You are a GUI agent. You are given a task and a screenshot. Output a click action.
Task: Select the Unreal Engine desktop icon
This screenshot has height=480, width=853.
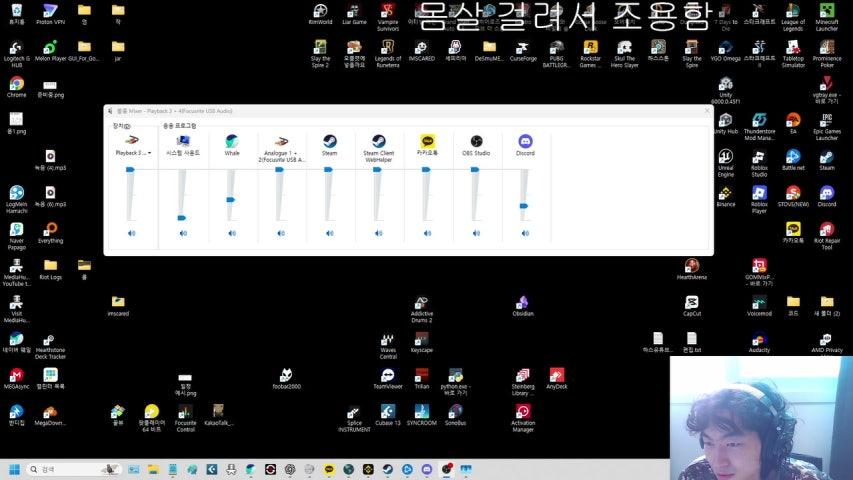[x=725, y=163]
